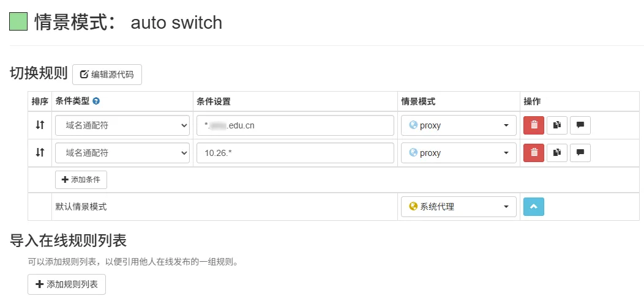
Task: Click sort handle for 10.26.* rule
Action: pos(40,153)
